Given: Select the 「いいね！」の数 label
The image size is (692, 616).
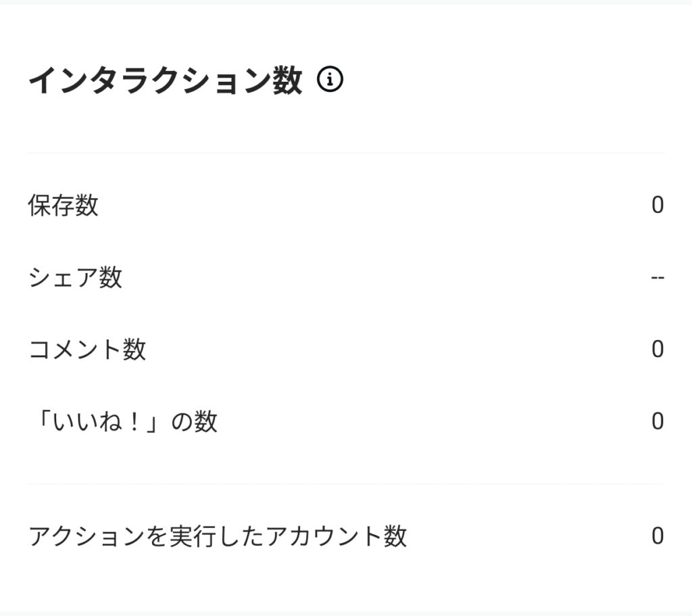Looking at the screenshot, I should click(x=123, y=422).
